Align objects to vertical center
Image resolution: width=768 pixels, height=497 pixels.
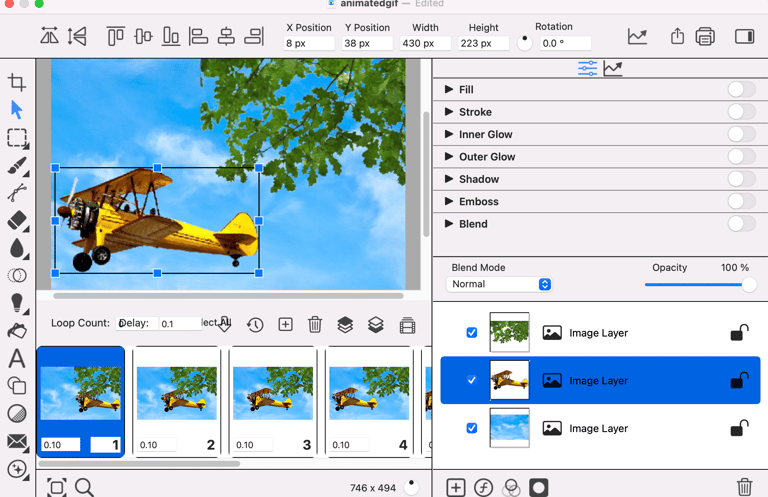tap(143, 36)
